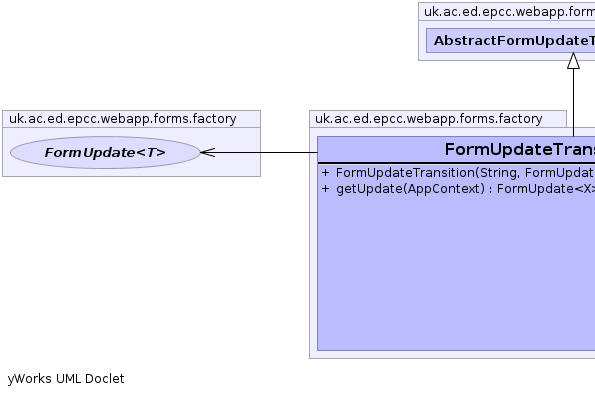Click the FormUpdate<X> return type text

[546, 189]
